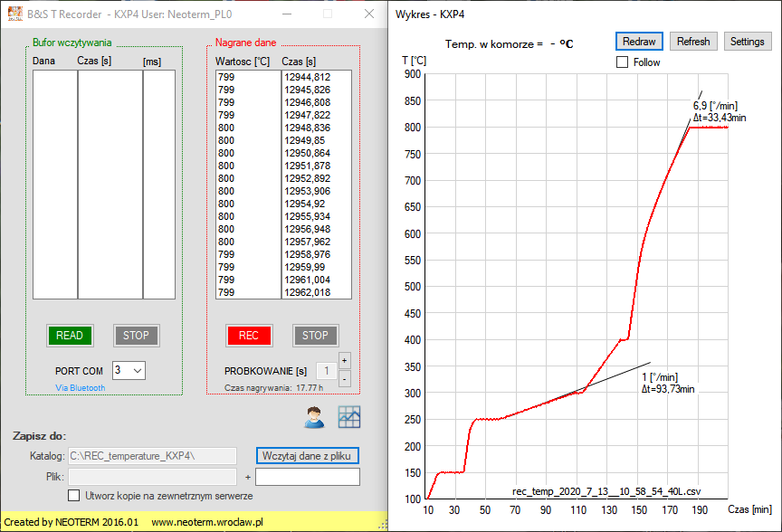Click the [ms] column list

(x=159, y=185)
